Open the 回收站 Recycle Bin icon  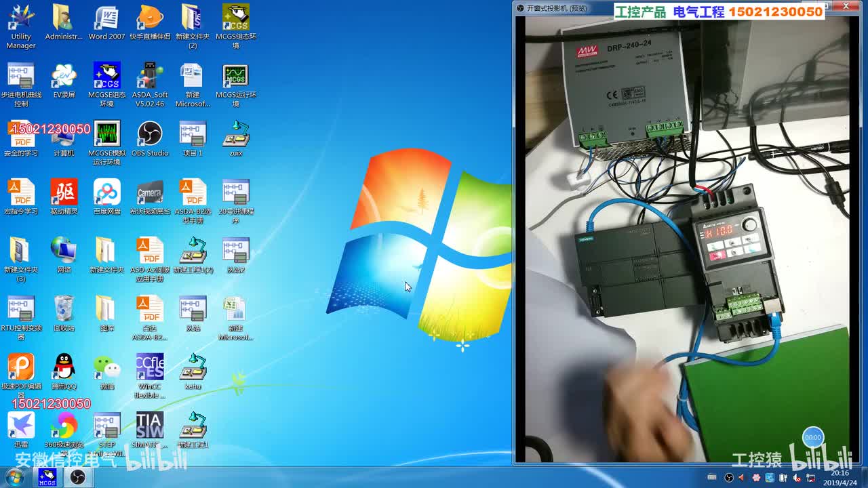64,314
